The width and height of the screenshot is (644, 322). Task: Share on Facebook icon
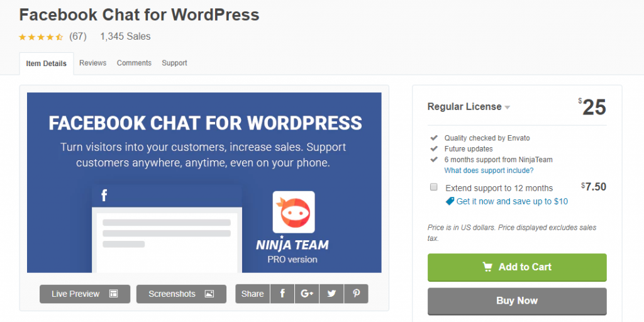(x=282, y=294)
